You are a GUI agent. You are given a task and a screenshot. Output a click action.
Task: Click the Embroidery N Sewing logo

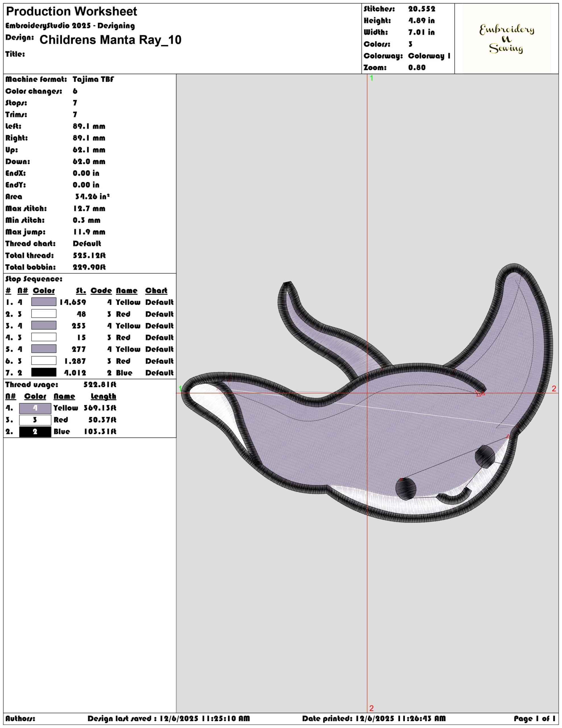click(x=506, y=39)
